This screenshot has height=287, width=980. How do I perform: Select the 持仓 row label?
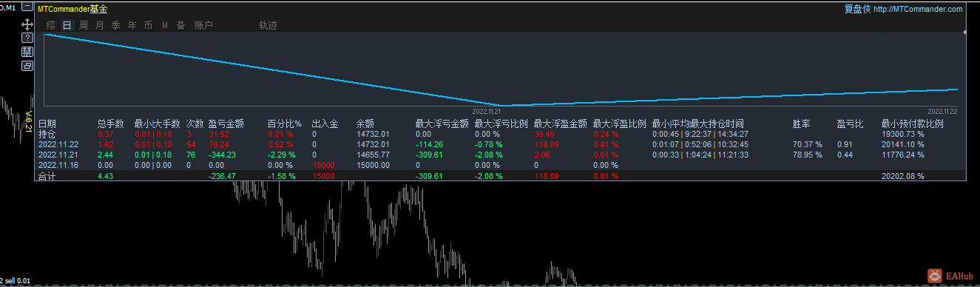[47, 134]
